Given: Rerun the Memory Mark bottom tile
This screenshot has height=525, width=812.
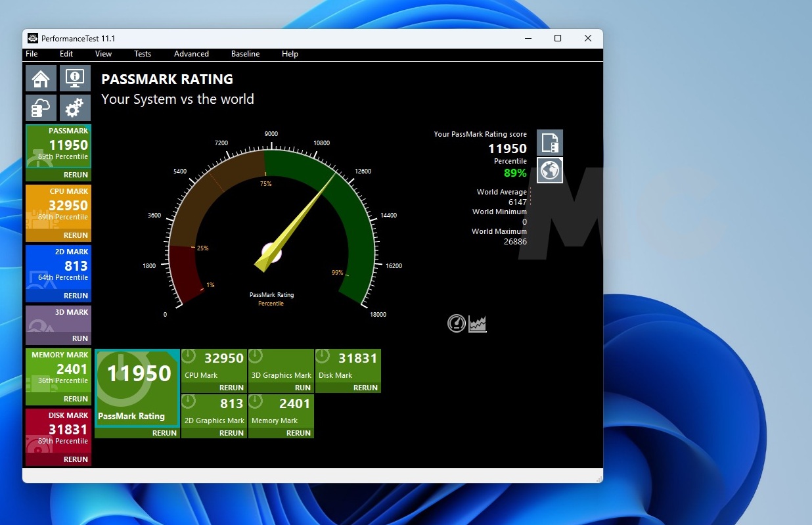Looking at the screenshot, I should pos(298,433).
